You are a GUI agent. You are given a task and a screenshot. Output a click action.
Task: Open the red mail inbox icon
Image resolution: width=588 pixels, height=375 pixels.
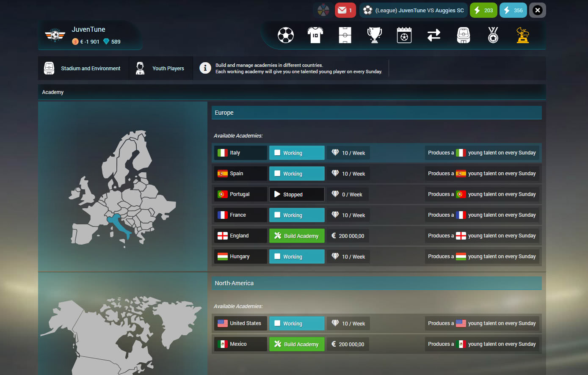coord(345,10)
